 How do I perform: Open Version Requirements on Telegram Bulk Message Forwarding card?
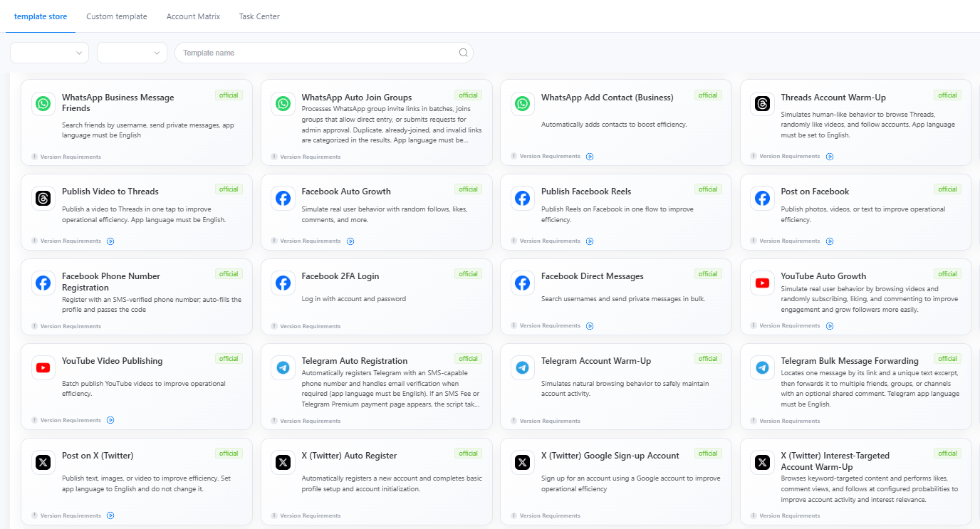790,421
